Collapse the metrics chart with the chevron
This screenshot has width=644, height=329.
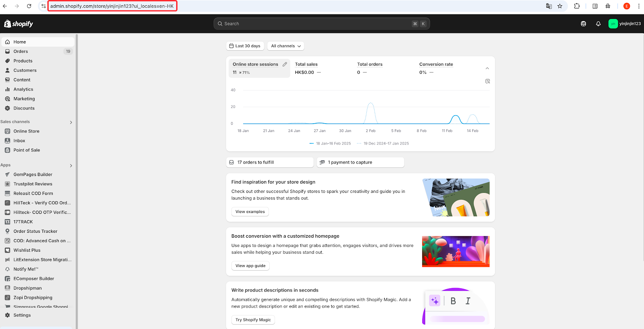487,68
